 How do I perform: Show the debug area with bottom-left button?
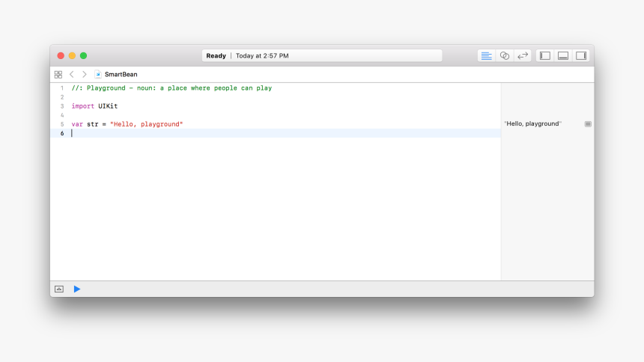tap(59, 289)
